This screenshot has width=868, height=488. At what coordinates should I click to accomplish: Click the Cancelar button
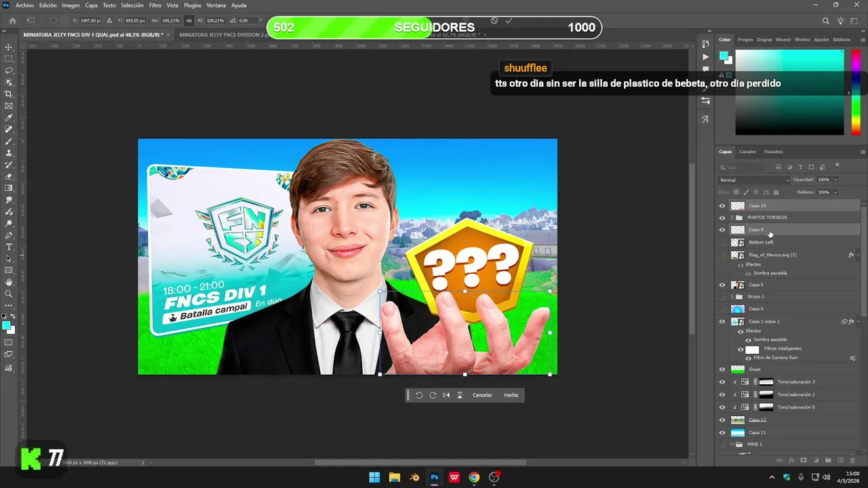(x=482, y=395)
